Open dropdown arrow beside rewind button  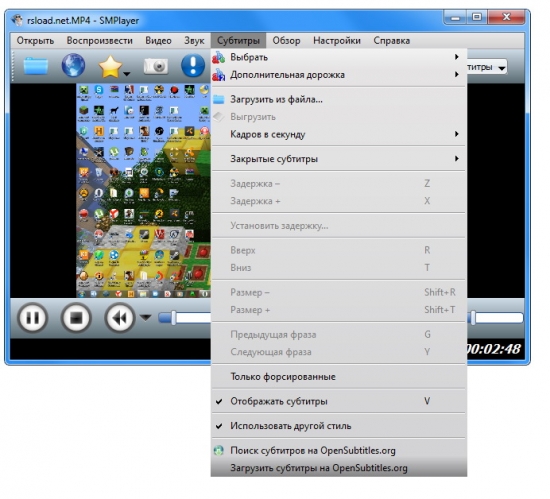click(146, 318)
